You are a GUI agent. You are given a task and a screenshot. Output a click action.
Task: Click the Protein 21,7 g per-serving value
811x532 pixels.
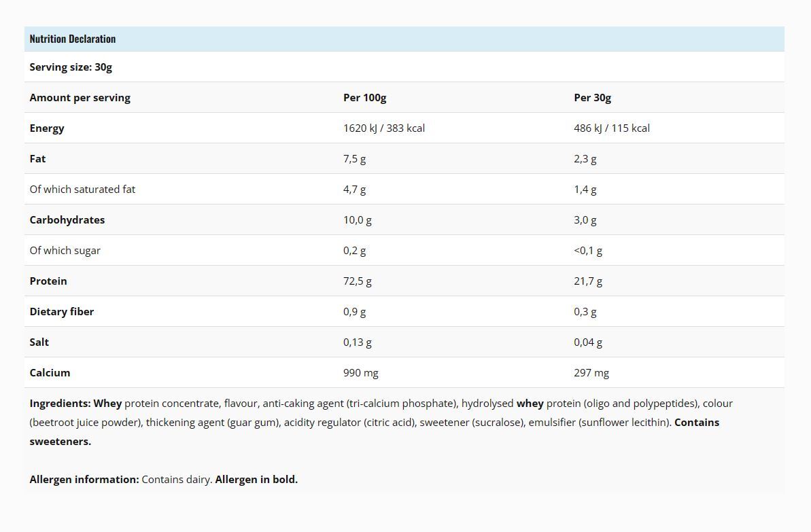coord(587,281)
